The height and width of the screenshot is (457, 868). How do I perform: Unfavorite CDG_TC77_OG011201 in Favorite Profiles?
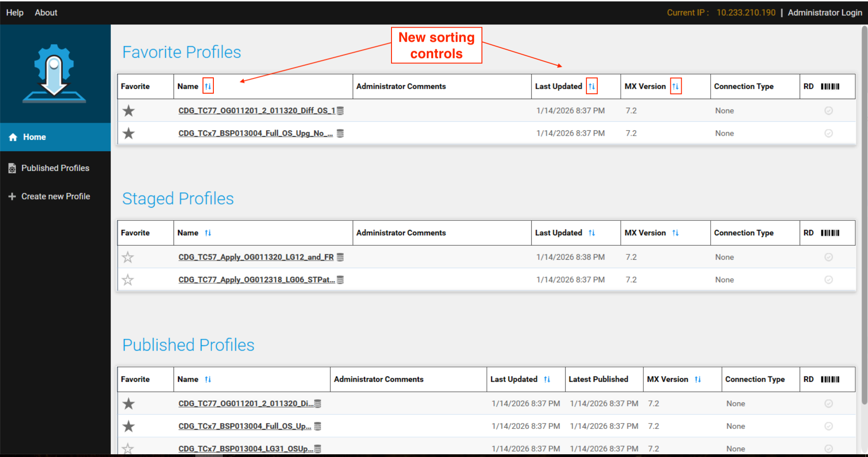coord(129,111)
